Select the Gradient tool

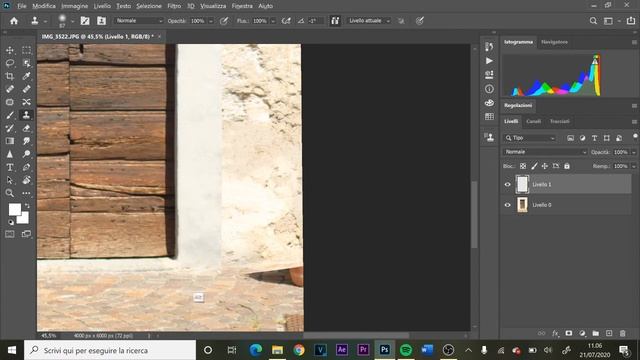pyautogui.click(x=10, y=141)
